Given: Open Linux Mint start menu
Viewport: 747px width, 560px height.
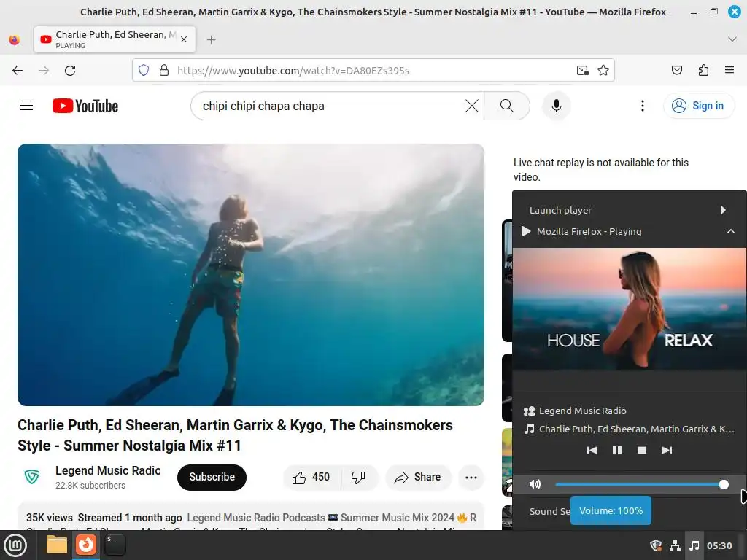Looking at the screenshot, I should click(15, 545).
